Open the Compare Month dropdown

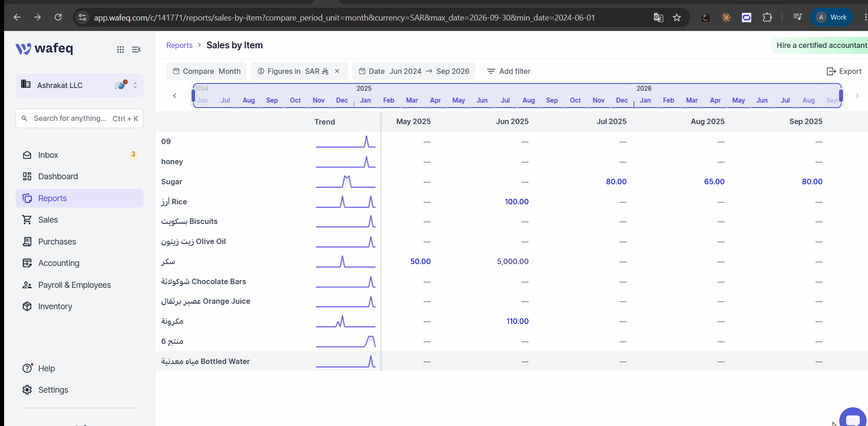click(206, 71)
